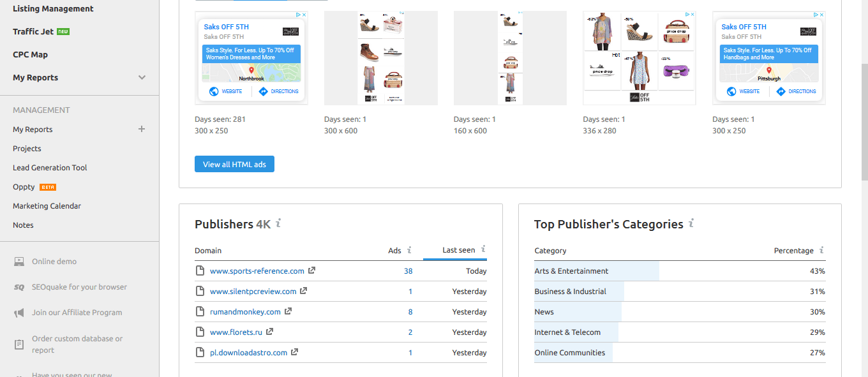Click the info icon beside Last seen
The width and height of the screenshot is (868, 377).
point(483,250)
